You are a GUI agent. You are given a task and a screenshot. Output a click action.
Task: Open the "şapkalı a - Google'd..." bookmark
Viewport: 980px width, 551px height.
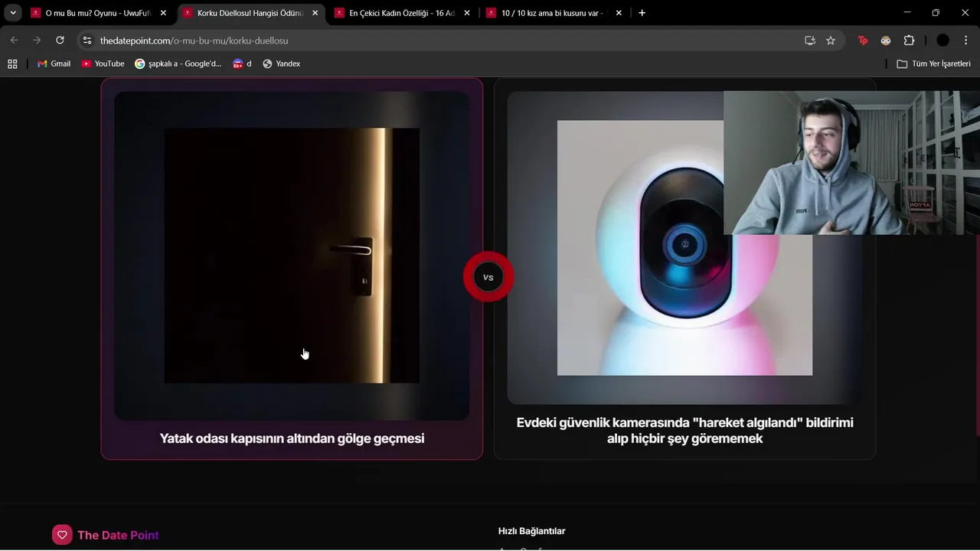178,64
